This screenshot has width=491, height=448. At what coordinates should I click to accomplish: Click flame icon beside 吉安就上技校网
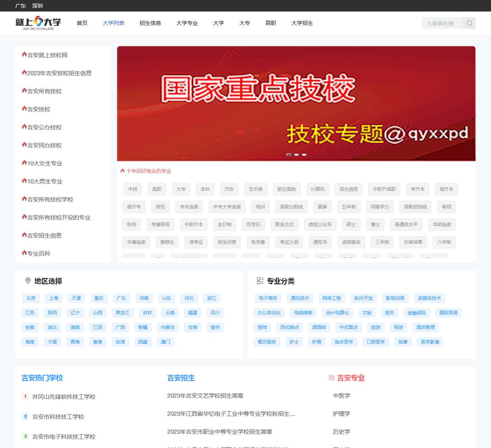coord(24,55)
